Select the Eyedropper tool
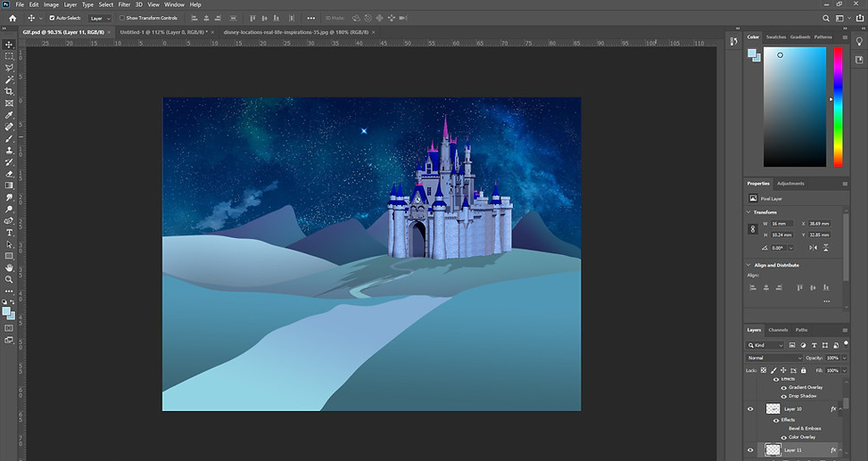The image size is (868, 461). [9, 115]
